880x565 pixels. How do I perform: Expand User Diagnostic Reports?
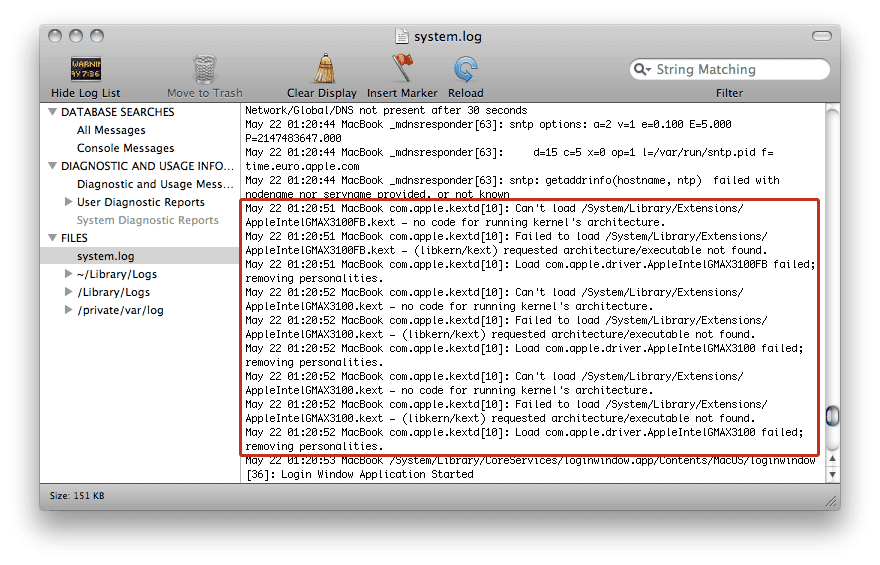(68, 201)
